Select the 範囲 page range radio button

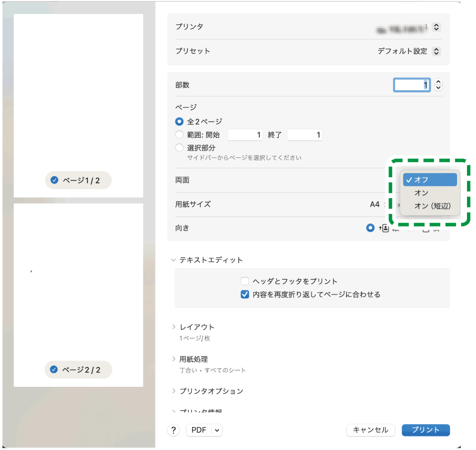tap(179, 135)
